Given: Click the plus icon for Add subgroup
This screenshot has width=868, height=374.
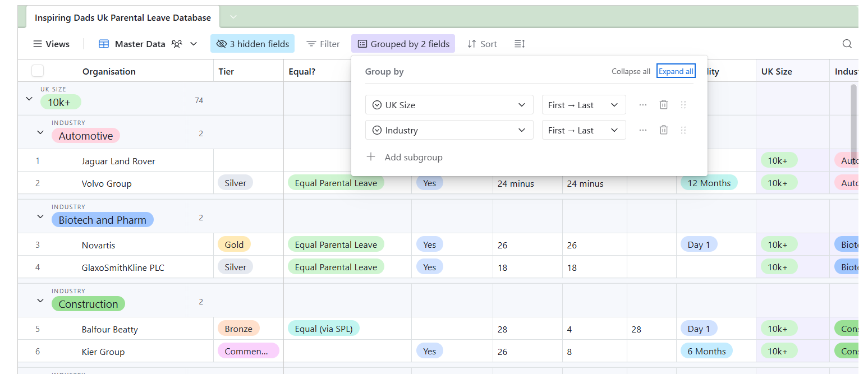Looking at the screenshot, I should 371,157.
